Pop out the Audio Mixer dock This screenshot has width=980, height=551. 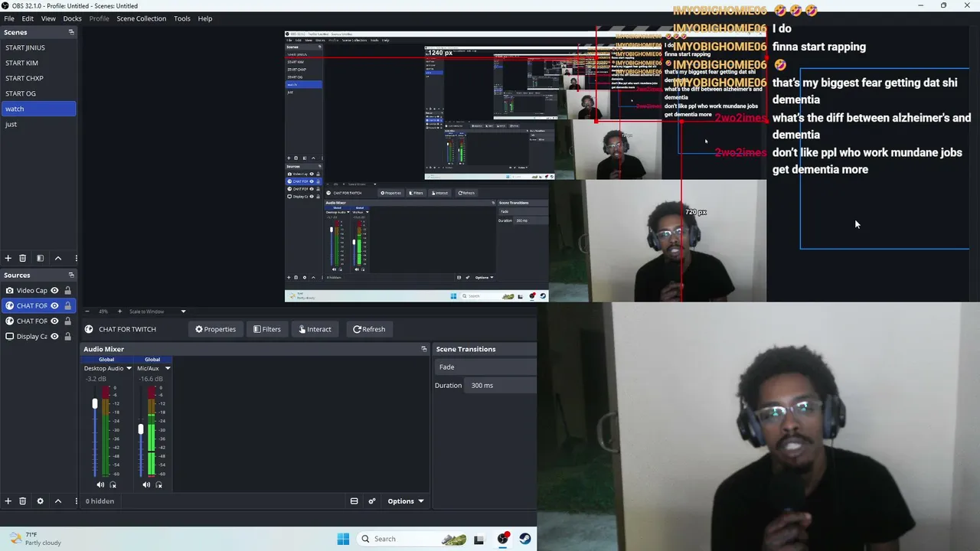tap(424, 349)
